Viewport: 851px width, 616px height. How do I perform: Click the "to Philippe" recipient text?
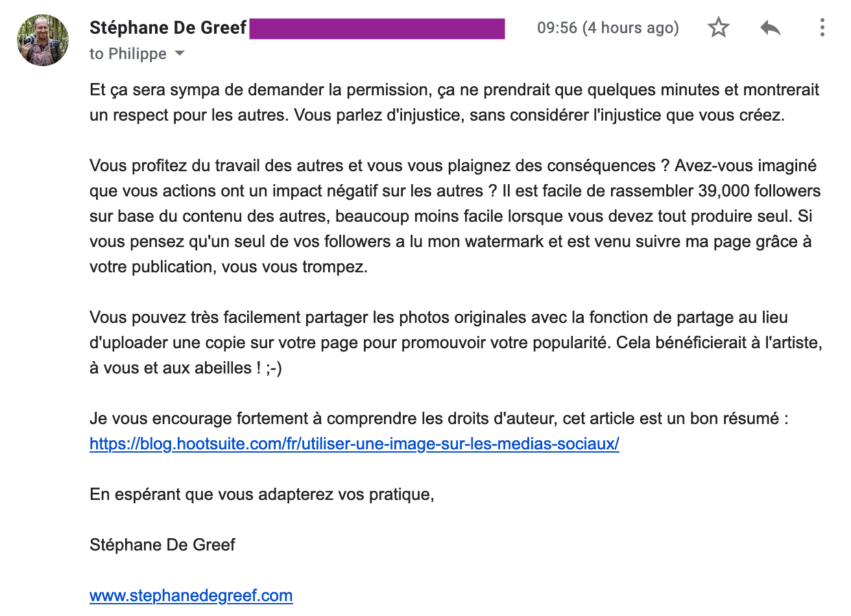point(128,54)
